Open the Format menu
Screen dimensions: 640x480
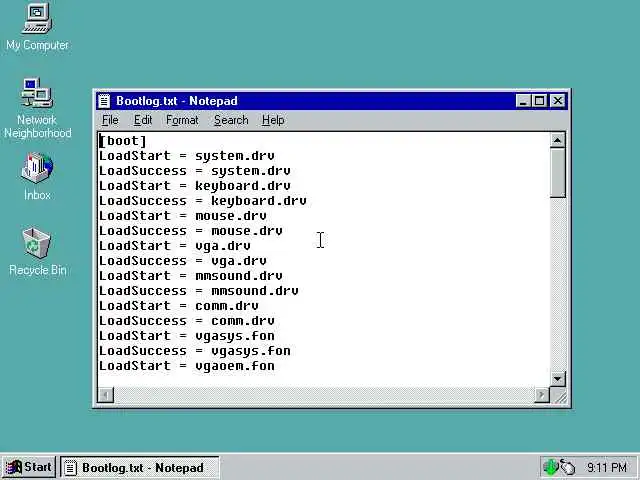(182, 120)
